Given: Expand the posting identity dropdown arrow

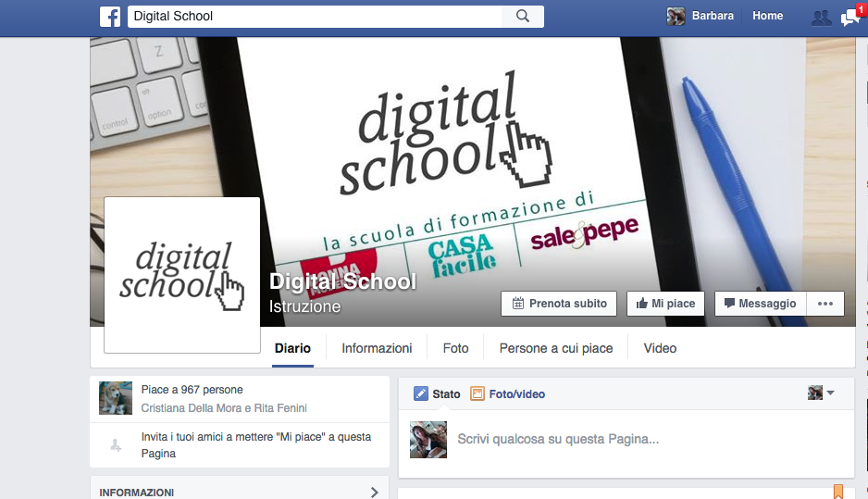Looking at the screenshot, I should tap(830, 393).
